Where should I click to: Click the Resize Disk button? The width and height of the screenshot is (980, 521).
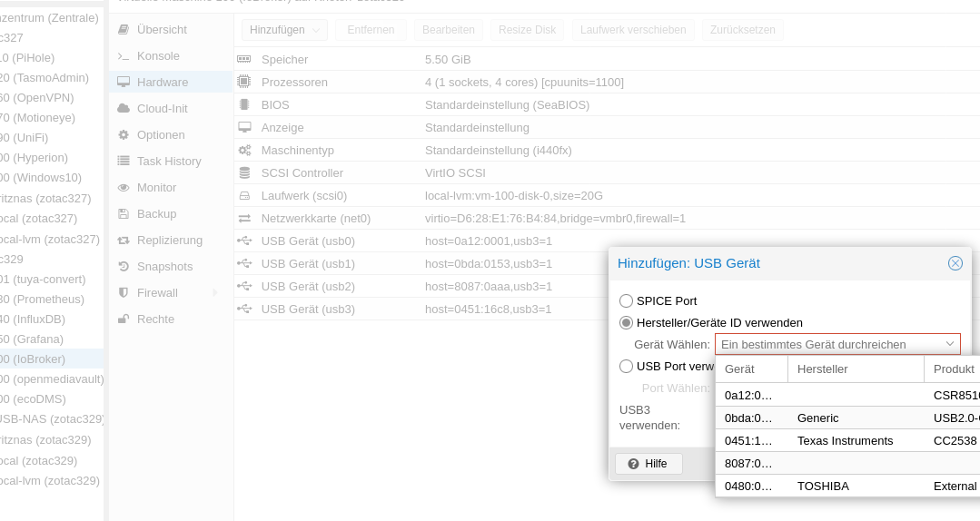point(527,29)
